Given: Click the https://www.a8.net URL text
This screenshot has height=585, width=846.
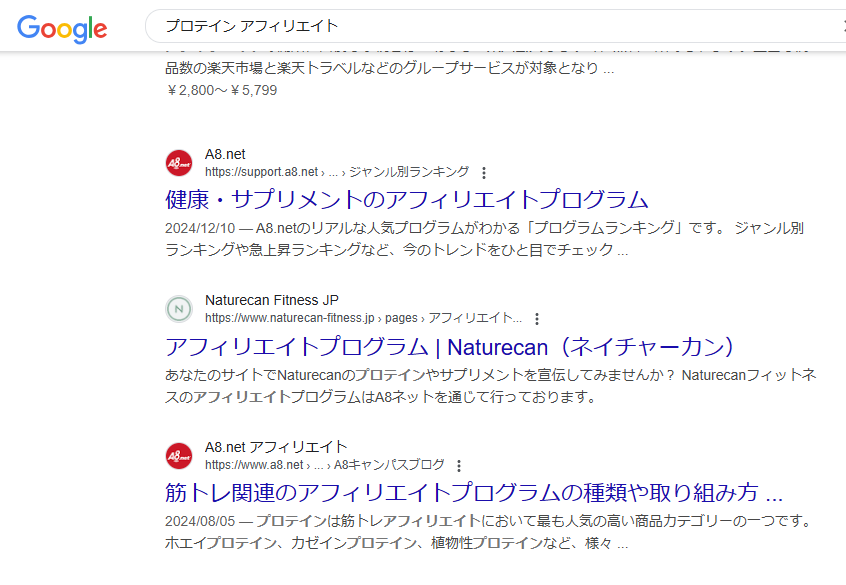Looking at the screenshot, I should (x=253, y=465).
